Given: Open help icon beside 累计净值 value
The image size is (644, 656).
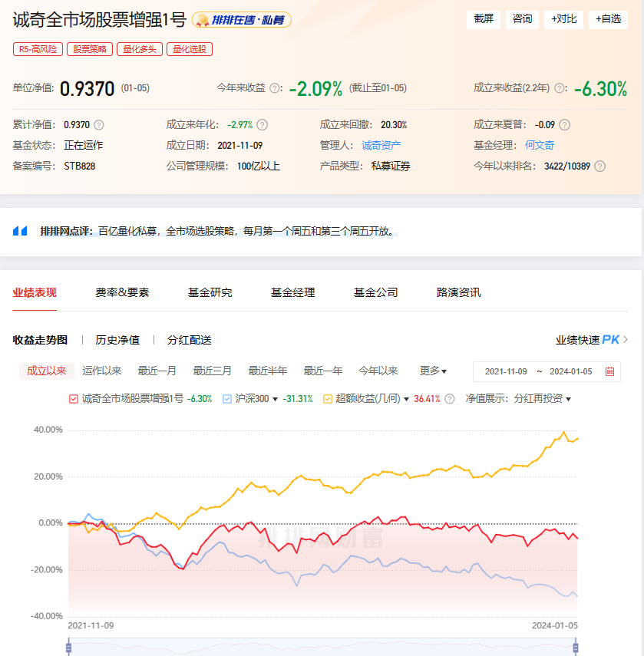Looking at the screenshot, I should [x=99, y=124].
